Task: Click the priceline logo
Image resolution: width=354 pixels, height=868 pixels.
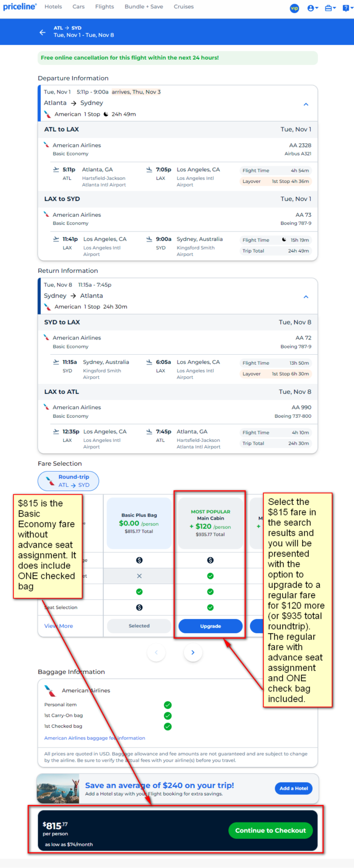Action: [20, 7]
